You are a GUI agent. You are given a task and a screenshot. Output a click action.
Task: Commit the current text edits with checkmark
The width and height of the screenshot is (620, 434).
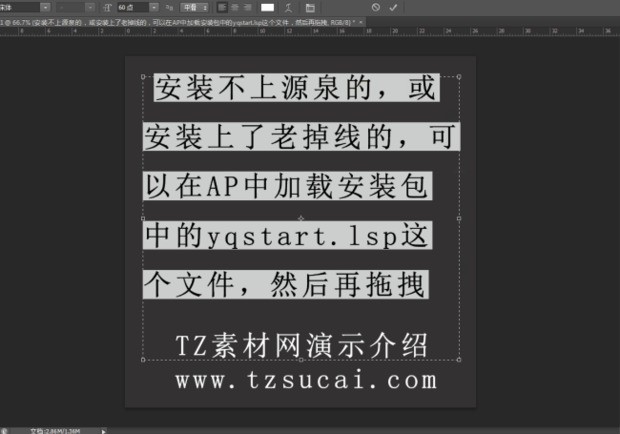(x=393, y=7)
